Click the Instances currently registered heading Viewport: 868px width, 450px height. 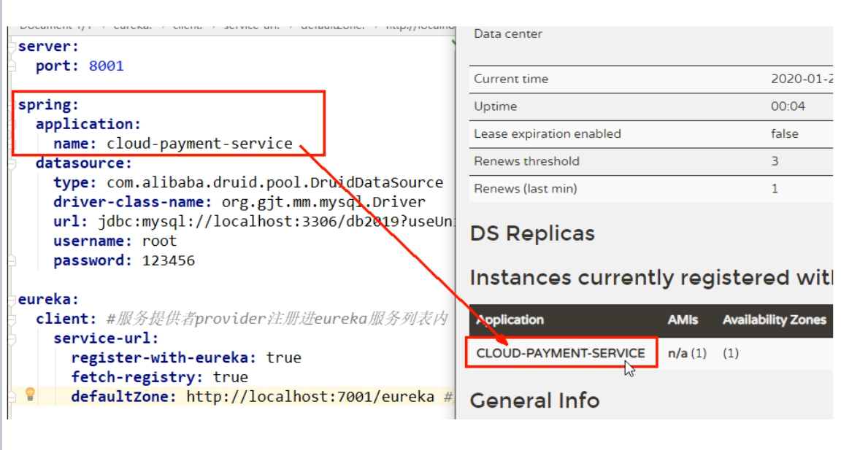(651, 278)
